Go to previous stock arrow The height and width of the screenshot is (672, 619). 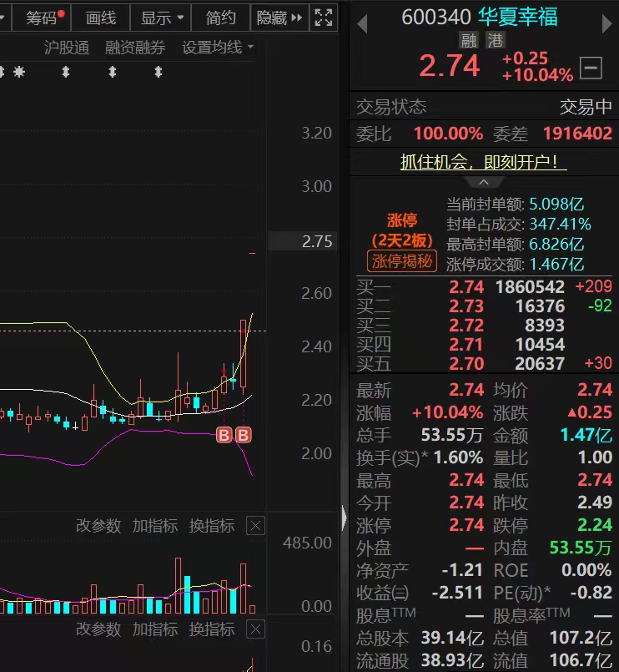(362, 23)
